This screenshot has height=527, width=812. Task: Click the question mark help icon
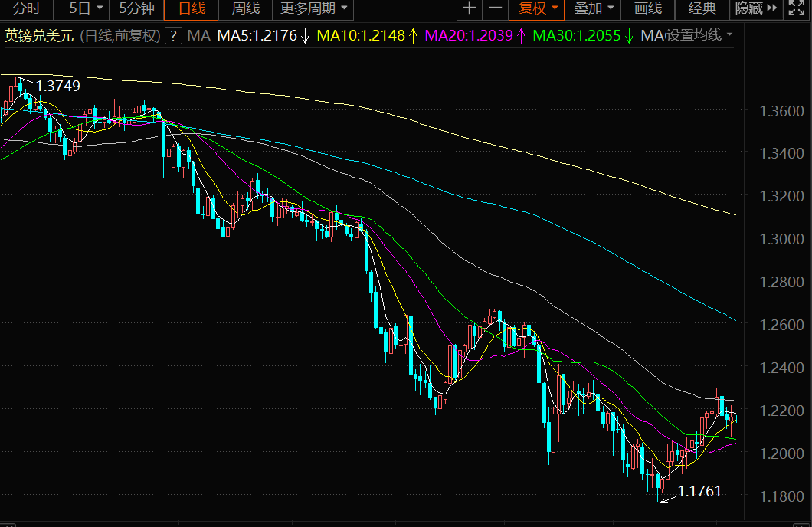pos(174,36)
